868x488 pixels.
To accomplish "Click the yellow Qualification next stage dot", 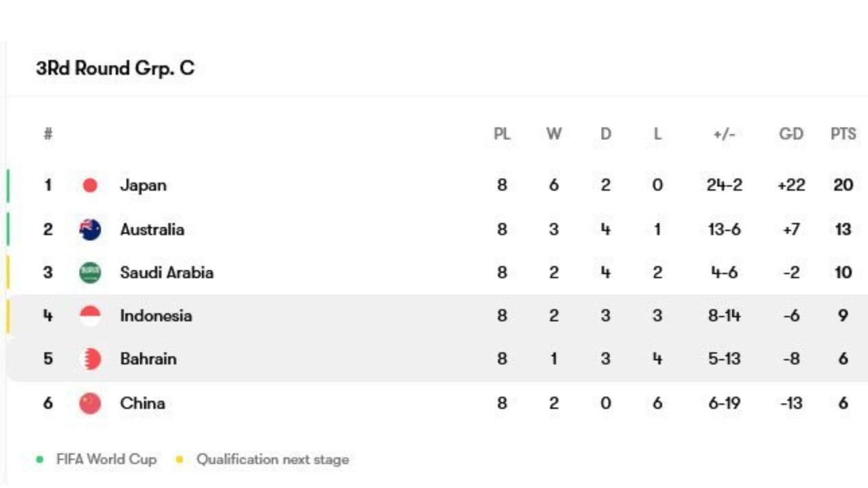I will [180, 460].
